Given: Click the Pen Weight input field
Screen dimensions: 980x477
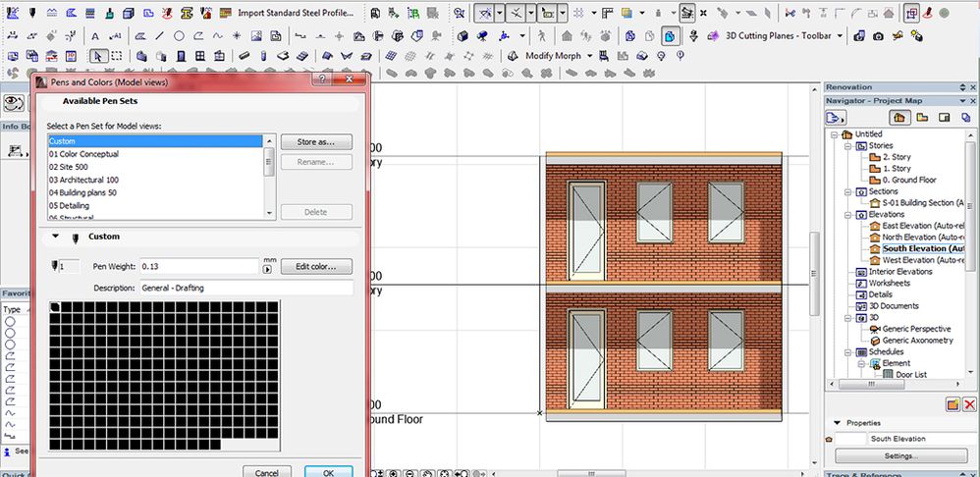Looking at the screenshot, I should point(197,266).
